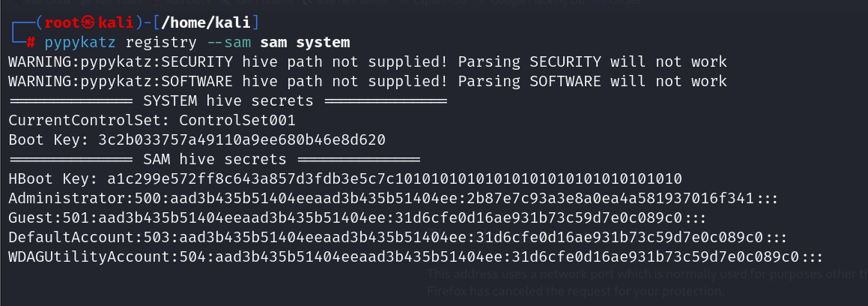Viewport: 868px width, 306px height.
Task: Click the Boot Key hex value
Action: (x=242, y=139)
